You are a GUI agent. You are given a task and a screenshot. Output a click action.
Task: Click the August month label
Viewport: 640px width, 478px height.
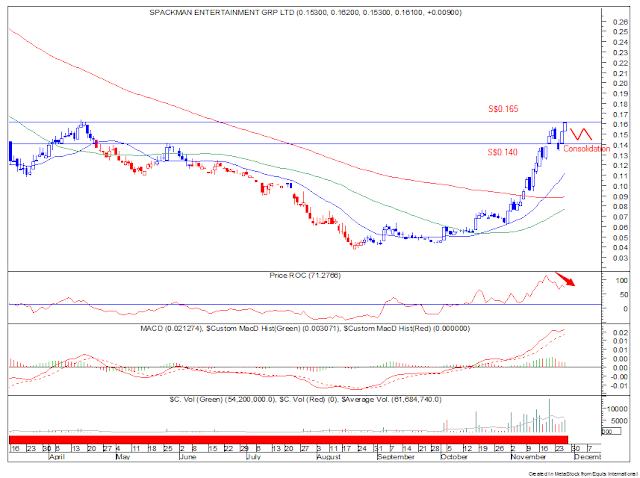tap(329, 457)
